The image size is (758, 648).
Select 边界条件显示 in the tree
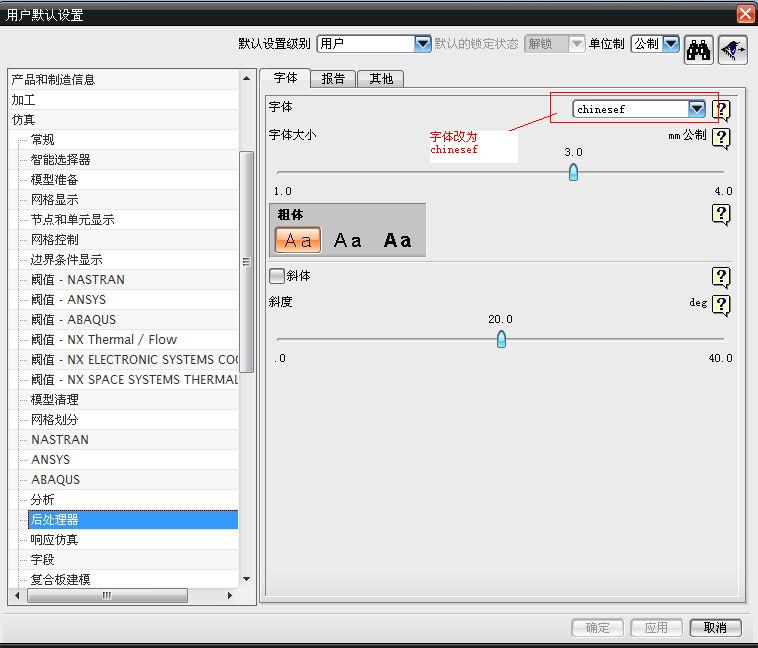(66, 260)
